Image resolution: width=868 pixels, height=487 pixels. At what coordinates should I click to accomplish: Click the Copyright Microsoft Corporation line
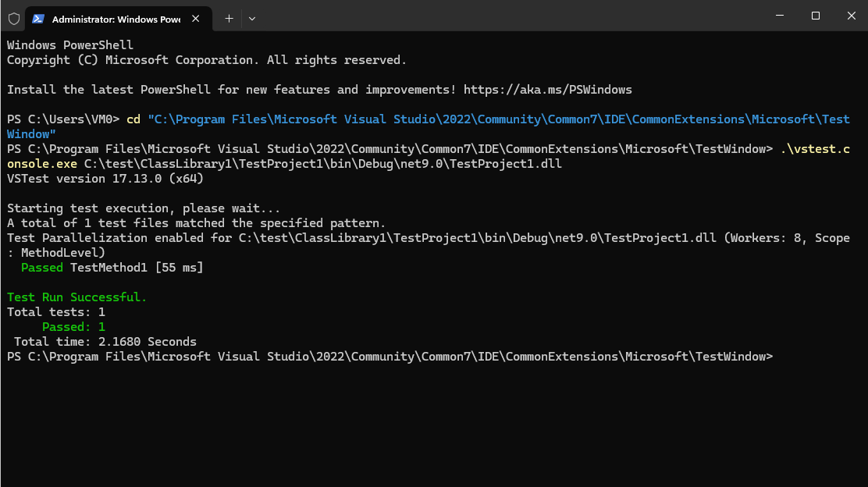(x=207, y=60)
